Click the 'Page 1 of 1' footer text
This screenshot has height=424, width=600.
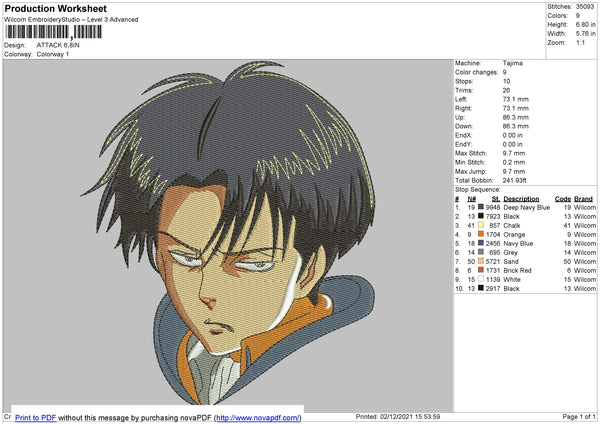pyautogui.click(x=579, y=416)
